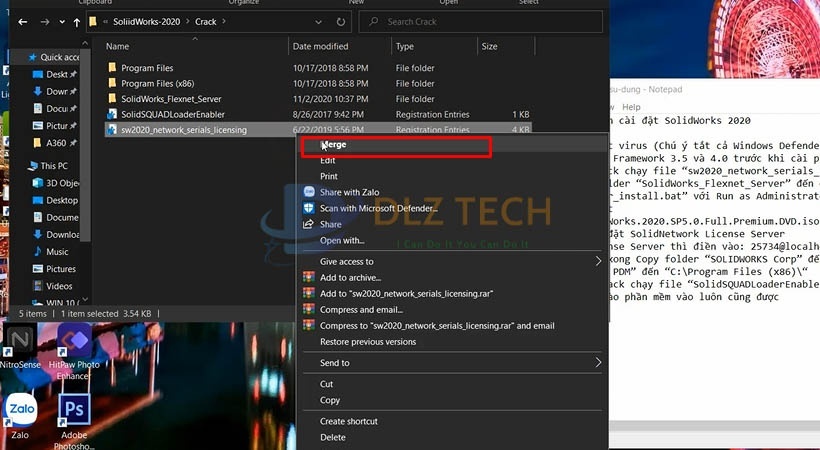820x450 pixels.
Task: Click the Search Crack box
Action: tap(481, 22)
